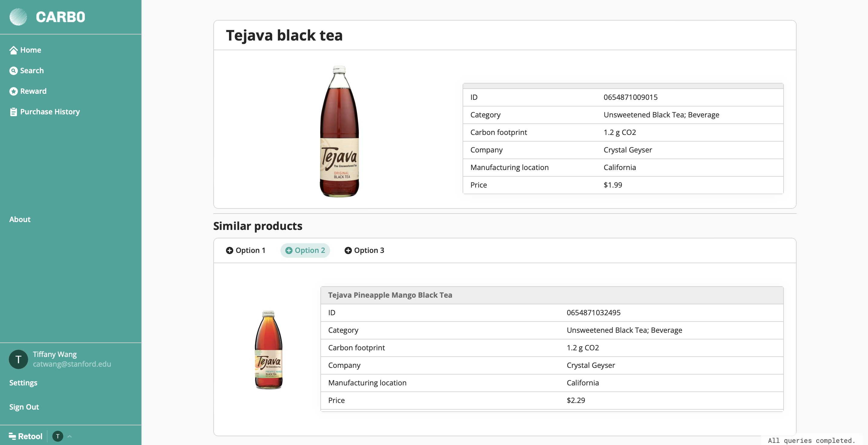
Task: Click the Option 3 plus icon
Action: click(348, 250)
